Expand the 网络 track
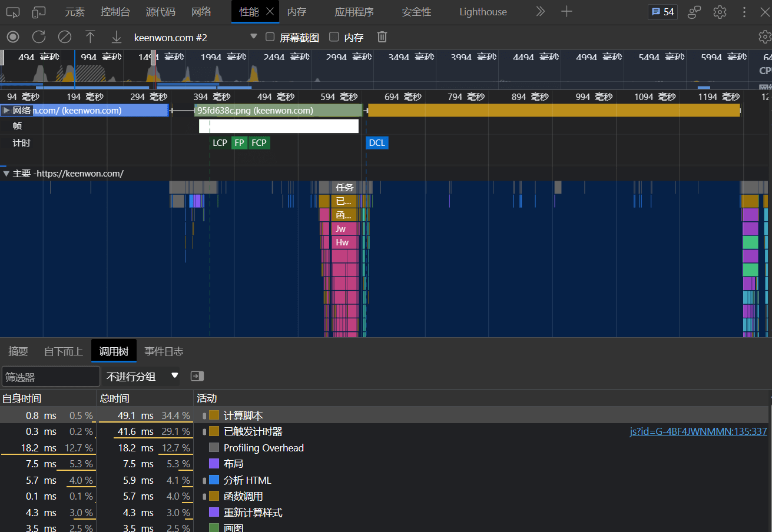772x532 pixels. [x=6, y=110]
